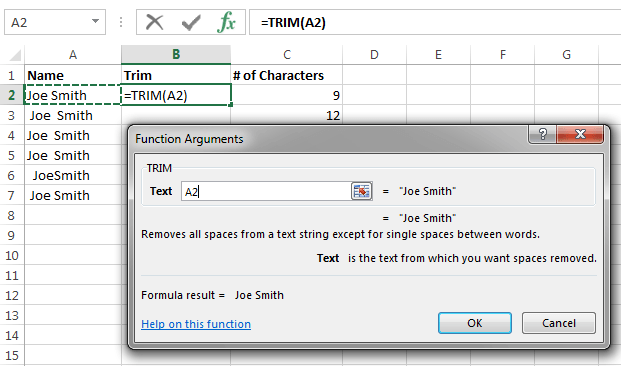Select row 8 header
The image size is (621, 366).
(x=11, y=215)
